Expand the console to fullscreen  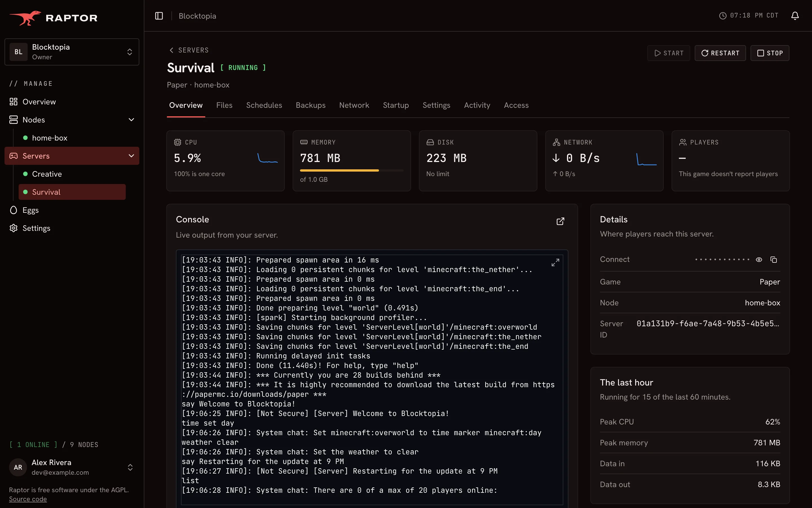point(555,262)
